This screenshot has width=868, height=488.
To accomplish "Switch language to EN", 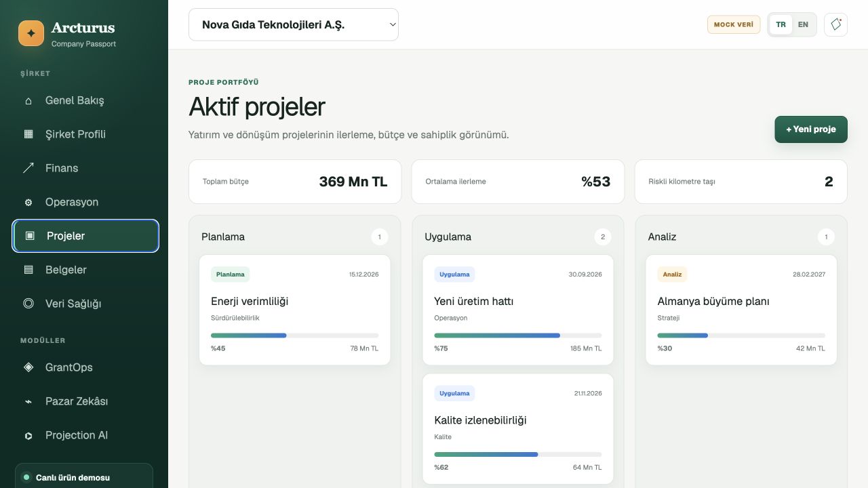I will pos(803,24).
